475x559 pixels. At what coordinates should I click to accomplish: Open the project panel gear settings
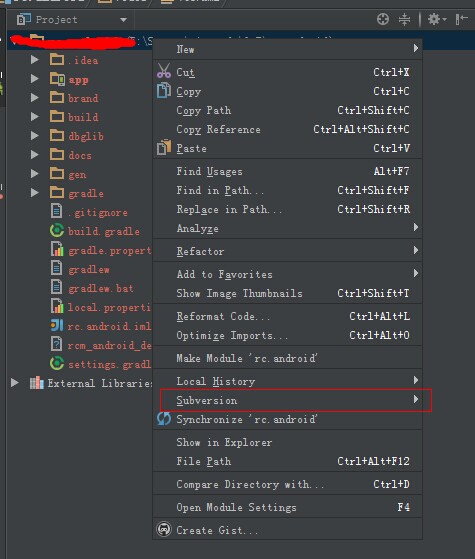click(x=436, y=19)
